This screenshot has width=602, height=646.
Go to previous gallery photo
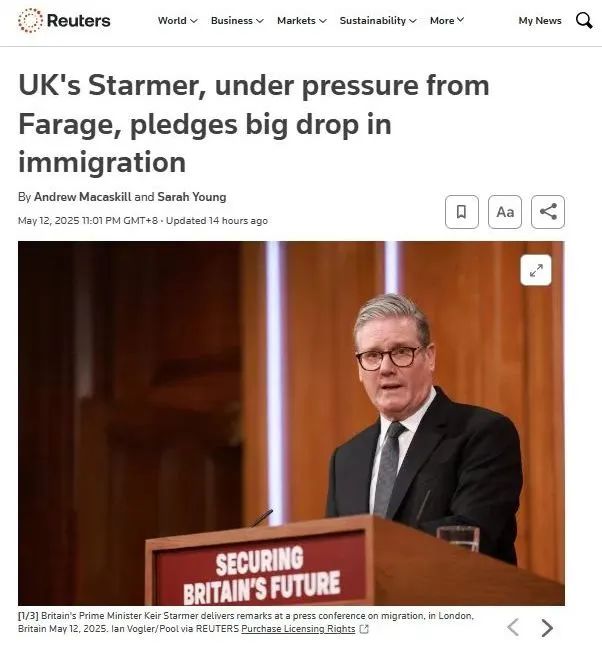coord(513,627)
